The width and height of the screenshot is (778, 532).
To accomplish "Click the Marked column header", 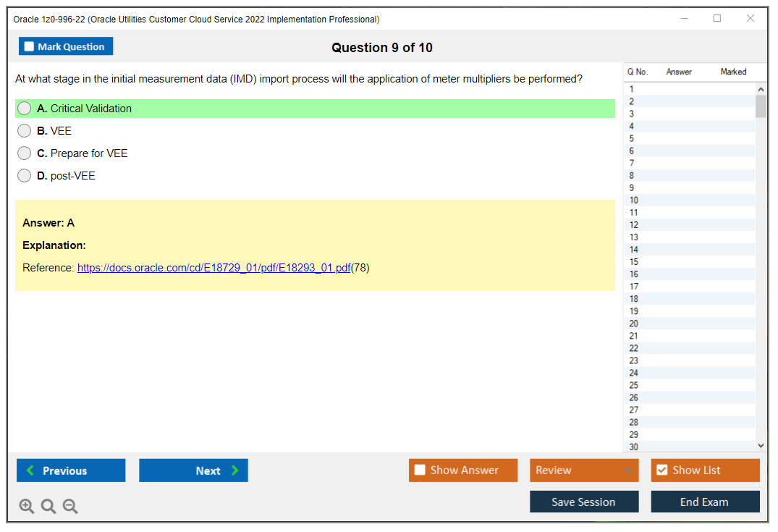I will click(733, 72).
